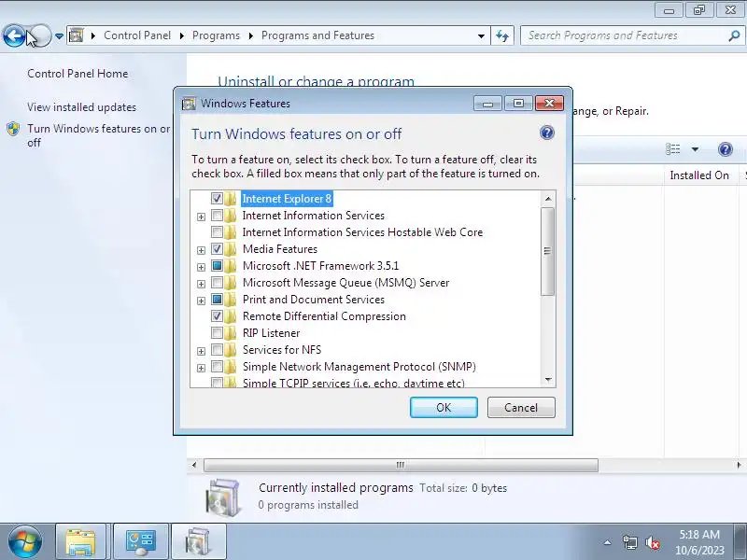This screenshot has width=747, height=560.
Task: Check Internet Information Services checkbox
Action: (217, 216)
